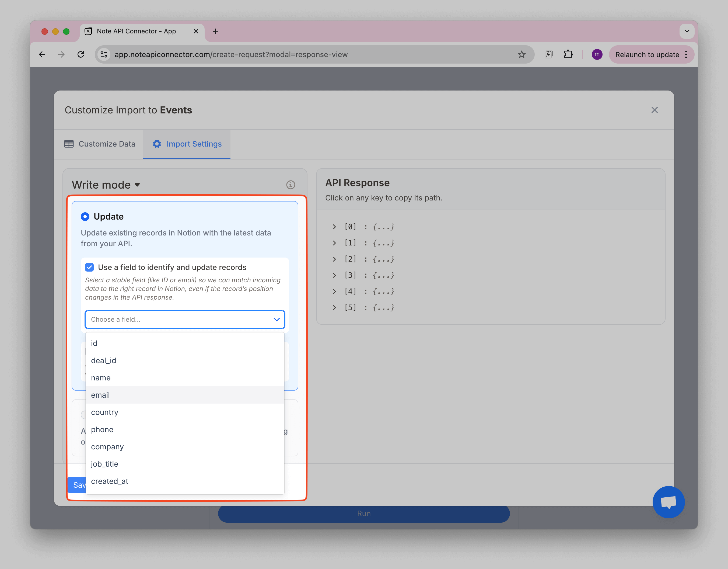
Task: Uncheck Use a field to identify records
Action: click(89, 267)
